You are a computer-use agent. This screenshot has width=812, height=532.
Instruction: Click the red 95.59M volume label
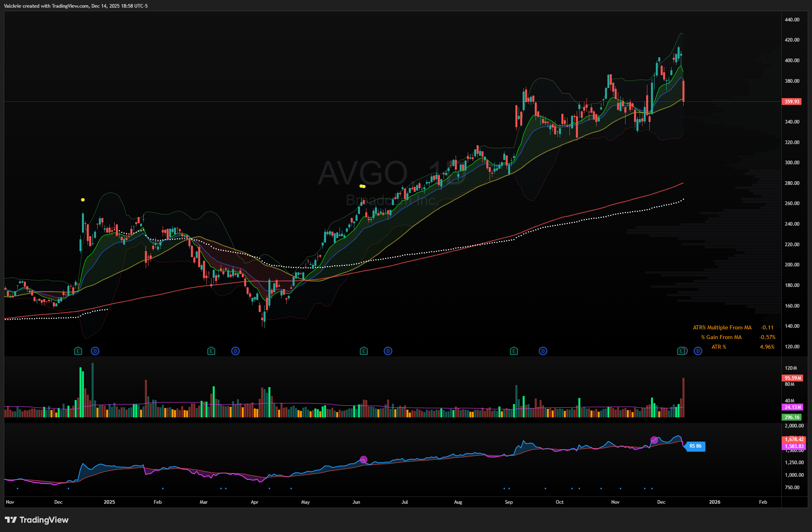point(793,378)
